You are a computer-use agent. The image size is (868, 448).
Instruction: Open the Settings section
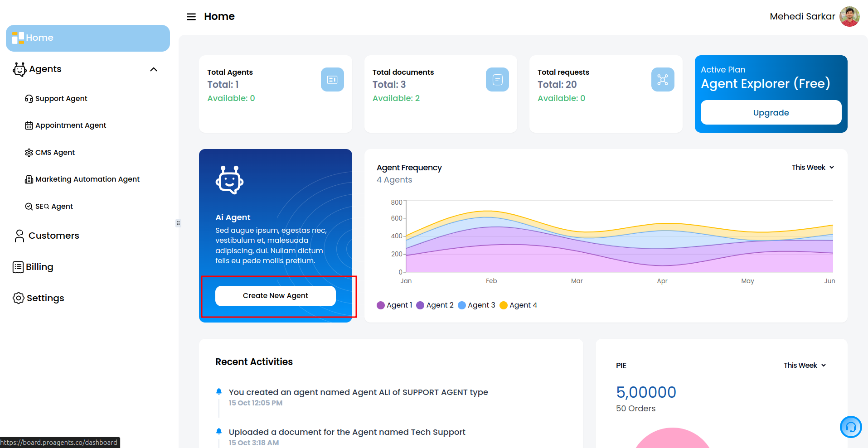(x=45, y=298)
